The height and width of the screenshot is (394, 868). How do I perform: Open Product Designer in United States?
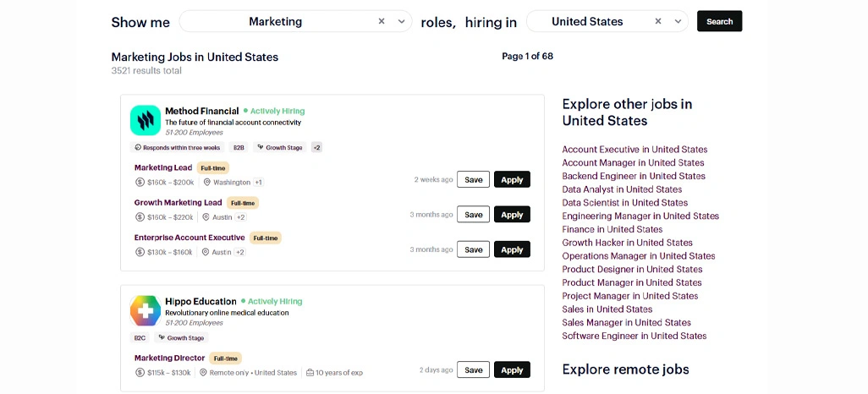point(632,269)
